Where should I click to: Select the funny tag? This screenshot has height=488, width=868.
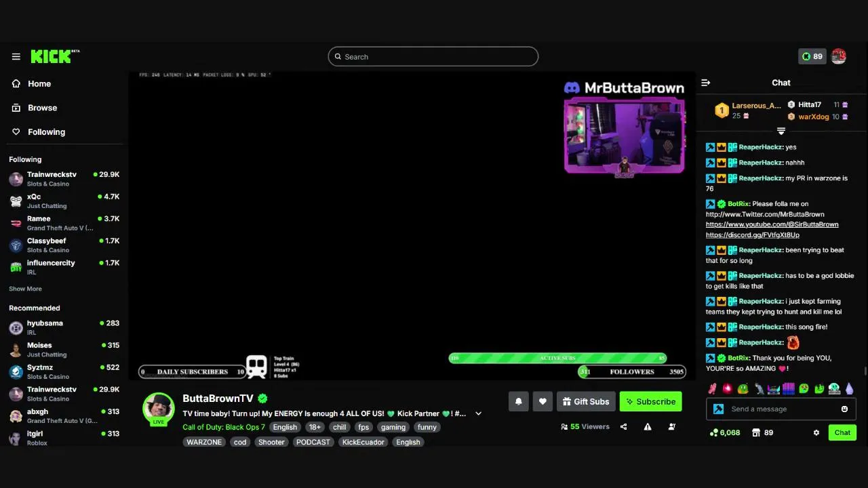pyautogui.click(x=427, y=427)
